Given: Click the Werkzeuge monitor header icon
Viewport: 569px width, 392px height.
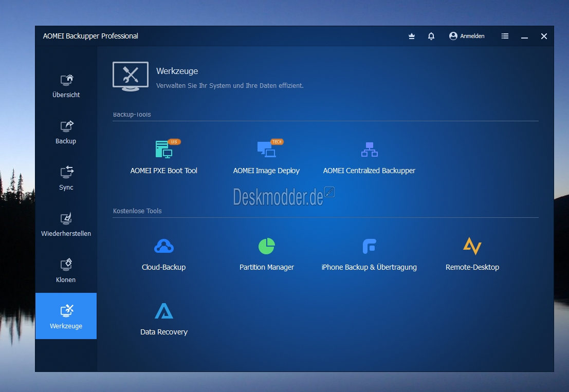Looking at the screenshot, I should point(131,77).
